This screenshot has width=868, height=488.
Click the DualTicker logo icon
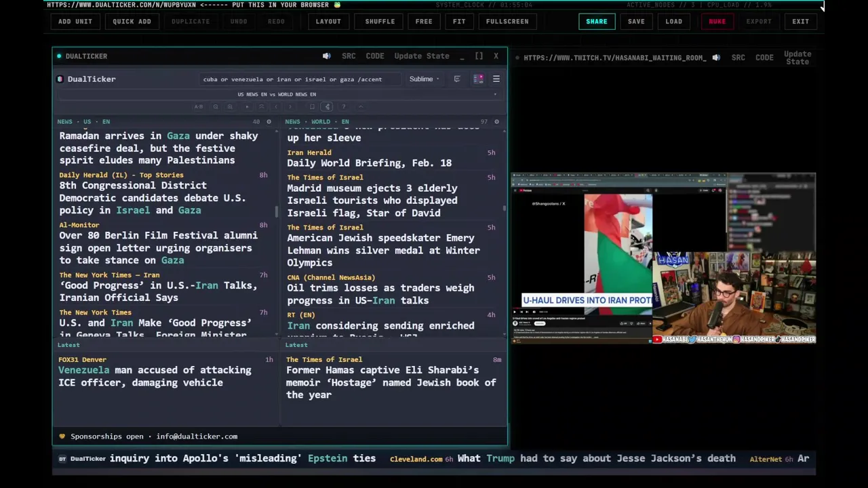[x=60, y=79]
